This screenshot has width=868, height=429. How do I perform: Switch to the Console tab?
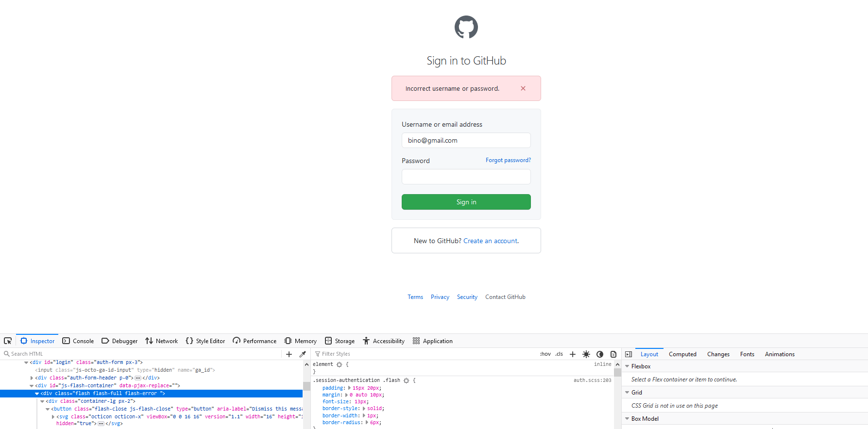(x=78, y=341)
